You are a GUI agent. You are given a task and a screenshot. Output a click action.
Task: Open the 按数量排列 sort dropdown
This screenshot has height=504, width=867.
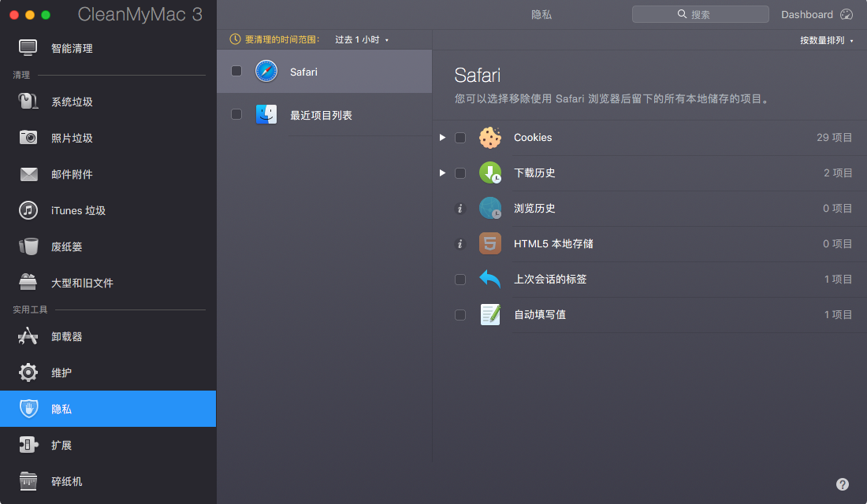[827, 40]
